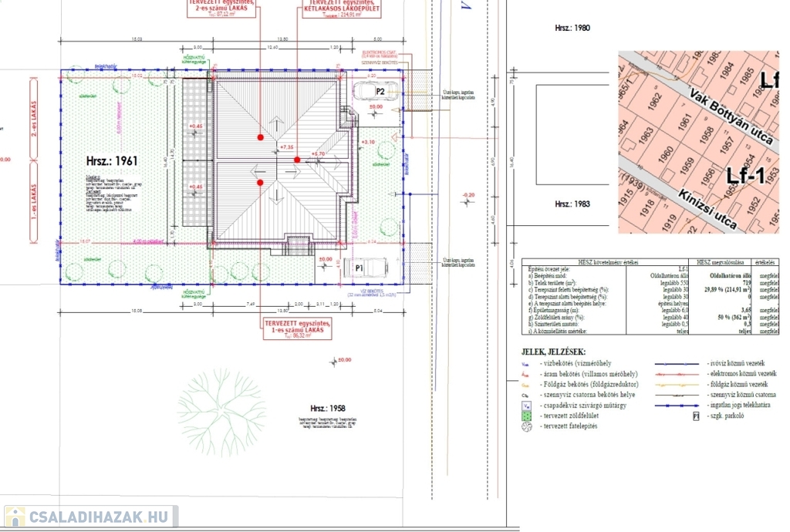Click the tervezett zöldfelület green swatch
This screenshot has height=532, width=790.
(526, 416)
